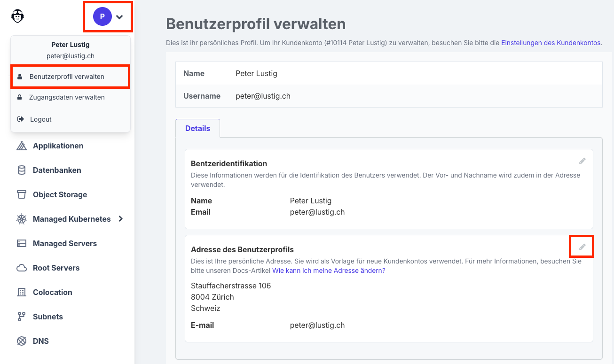Viewport: 614px width, 364px height.
Task: Click the Applikationen sidebar icon
Action: (22, 146)
